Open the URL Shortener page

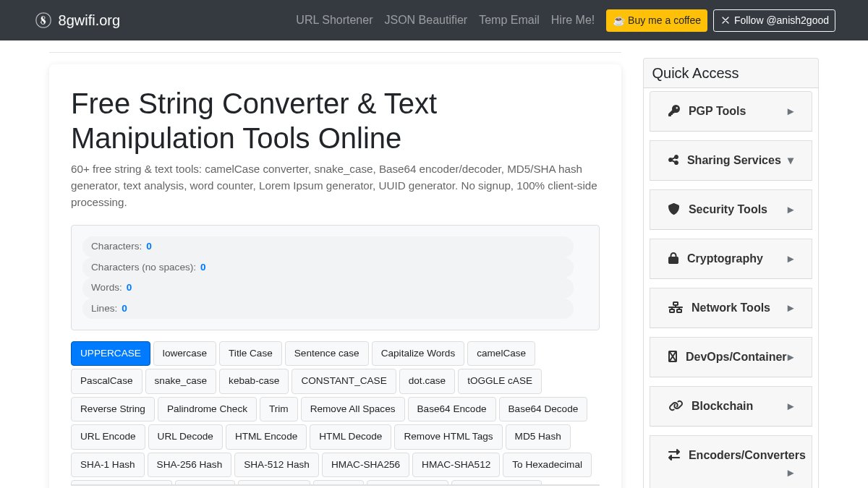click(x=334, y=20)
